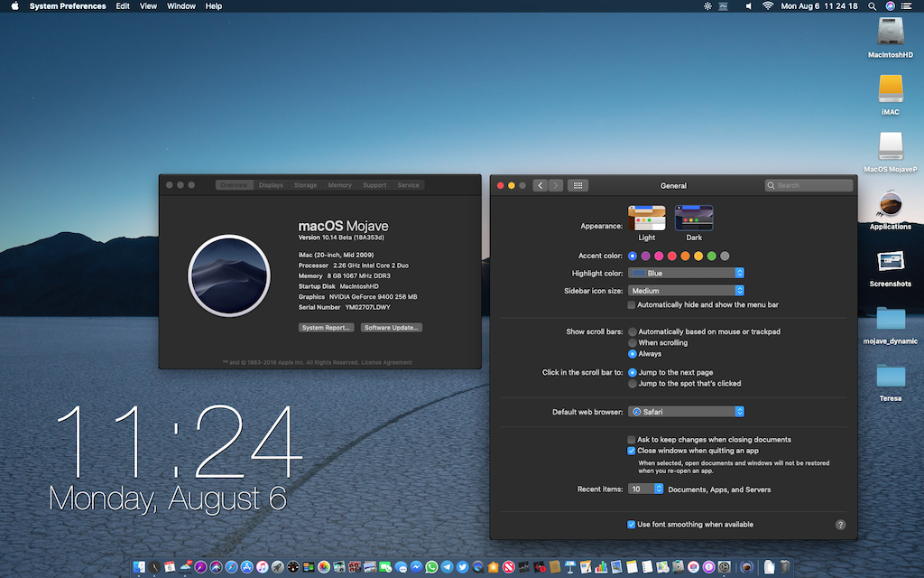Check 'Ask to keep changes when closing documents'
This screenshot has width=924, height=578.
(x=631, y=440)
